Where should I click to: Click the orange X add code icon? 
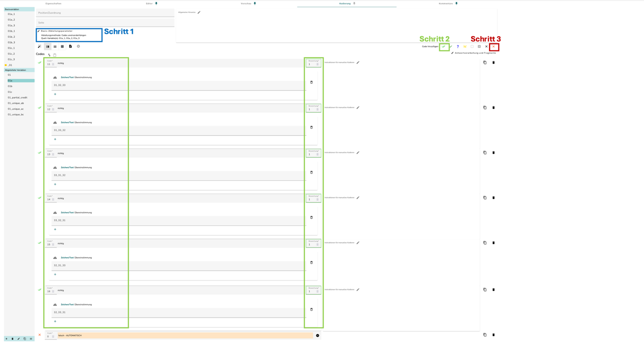coord(494,46)
